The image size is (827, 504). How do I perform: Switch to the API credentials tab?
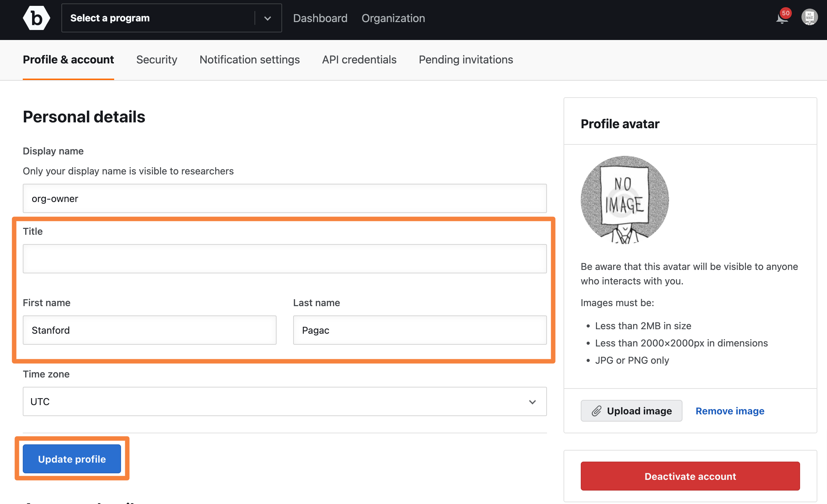click(359, 60)
